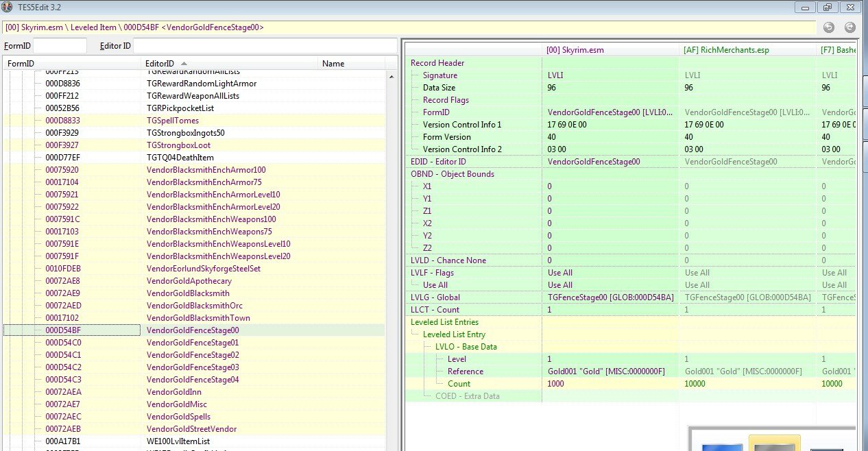Select VendorGoldFenceStage04 record row
This screenshot has width=868, height=451.
195,379
